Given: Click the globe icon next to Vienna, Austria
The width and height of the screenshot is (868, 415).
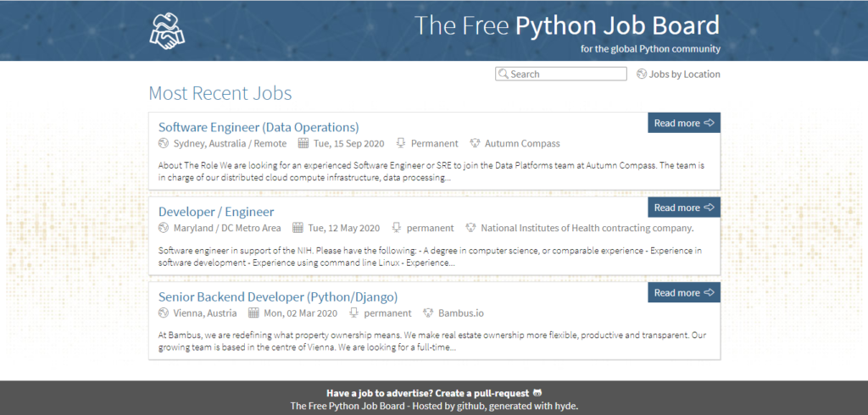Looking at the screenshot, I should pyautogui.click(x=164, y=313).
